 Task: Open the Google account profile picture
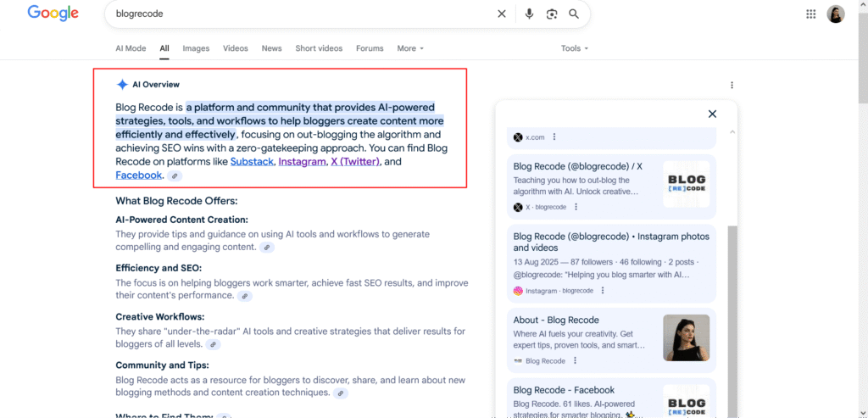(x=836, y=14)
